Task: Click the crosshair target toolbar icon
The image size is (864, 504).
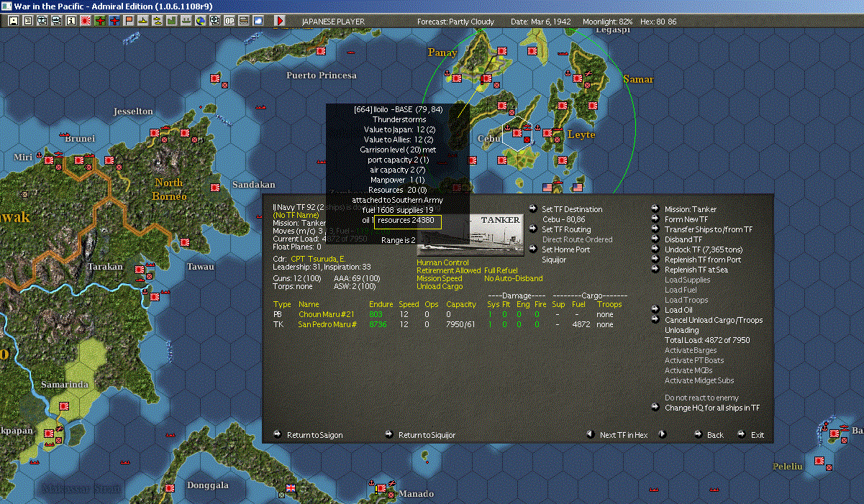Action: pyautogui.click(x=214, y=21)
